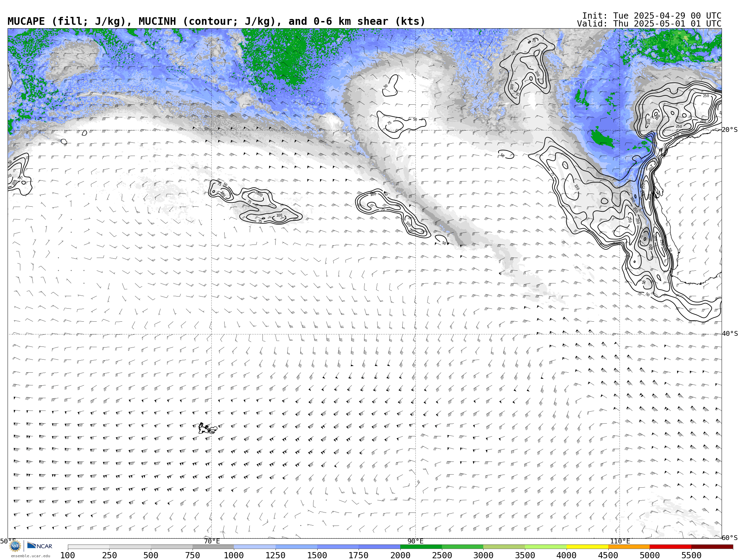Pick the deep blue 1750–2000 colorbar swatch

(x=380, y=547)
